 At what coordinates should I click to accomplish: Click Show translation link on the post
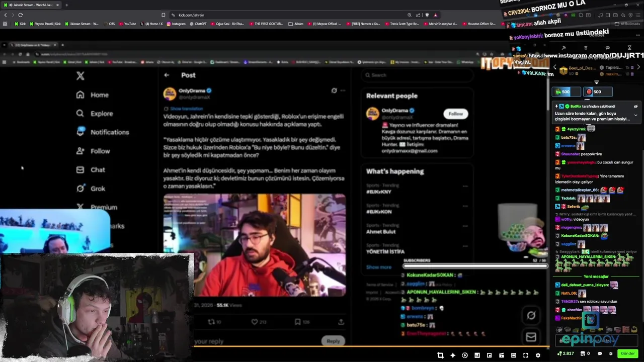point(186,109)
